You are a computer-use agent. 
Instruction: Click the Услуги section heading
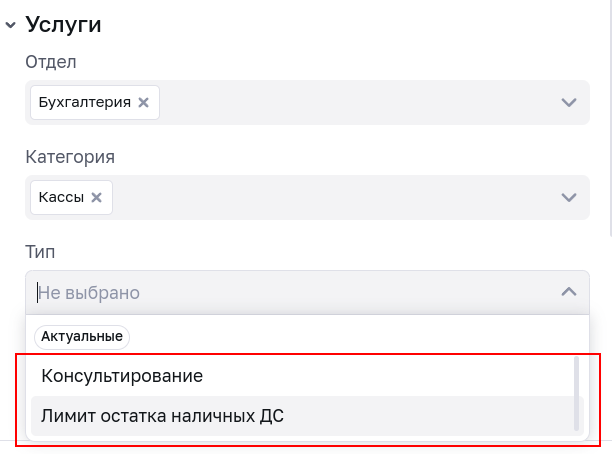64,25
